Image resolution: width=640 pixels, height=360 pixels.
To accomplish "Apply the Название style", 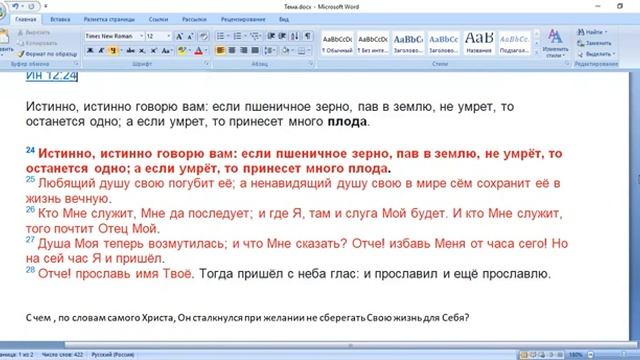I will click(479, 43).
